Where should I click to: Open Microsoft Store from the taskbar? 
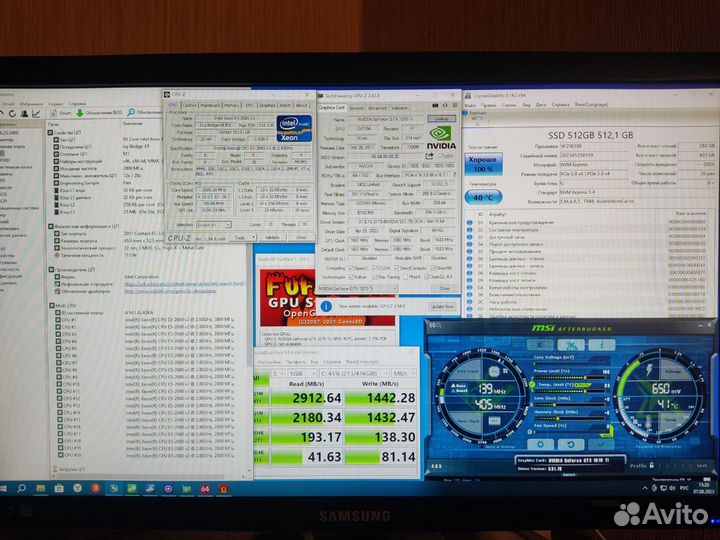click(x=59, y=489)
